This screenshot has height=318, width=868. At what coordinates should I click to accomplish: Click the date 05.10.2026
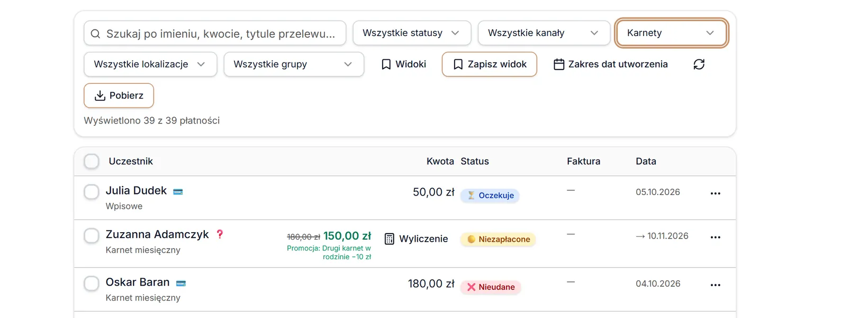658,192
